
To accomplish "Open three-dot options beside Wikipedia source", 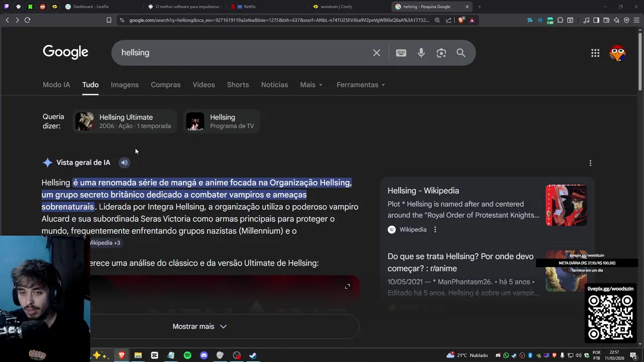I will pyautogui.click(x=435, y=229).
